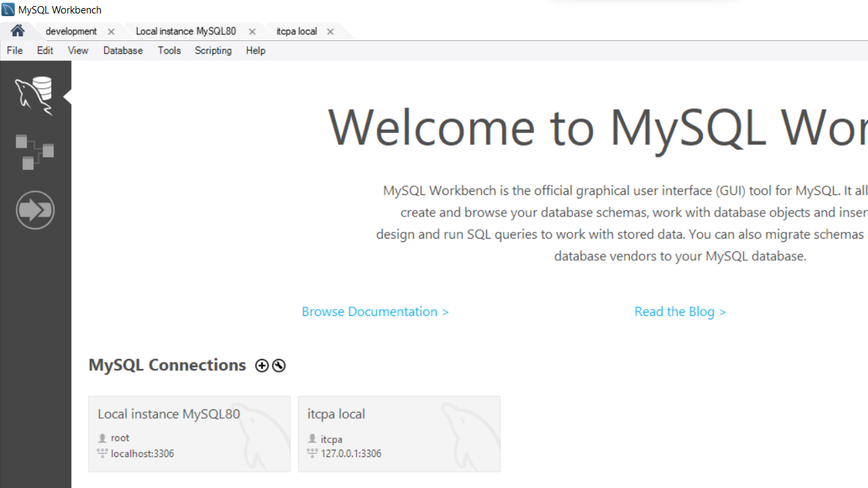Switch to the development tab
Screen dimensions: 868x488
(x=71, y=32)
